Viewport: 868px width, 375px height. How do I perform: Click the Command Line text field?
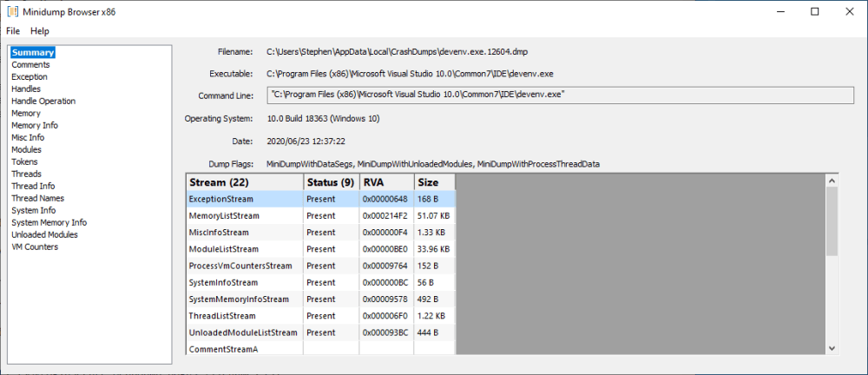pyautogui.click(x=560, y=95)
